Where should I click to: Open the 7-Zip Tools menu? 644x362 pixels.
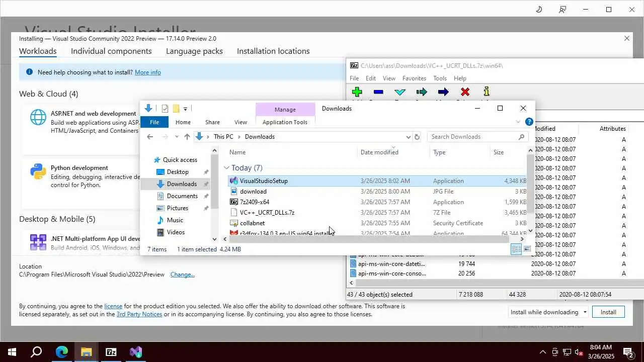pyautogui.click(x=440, y=78)
